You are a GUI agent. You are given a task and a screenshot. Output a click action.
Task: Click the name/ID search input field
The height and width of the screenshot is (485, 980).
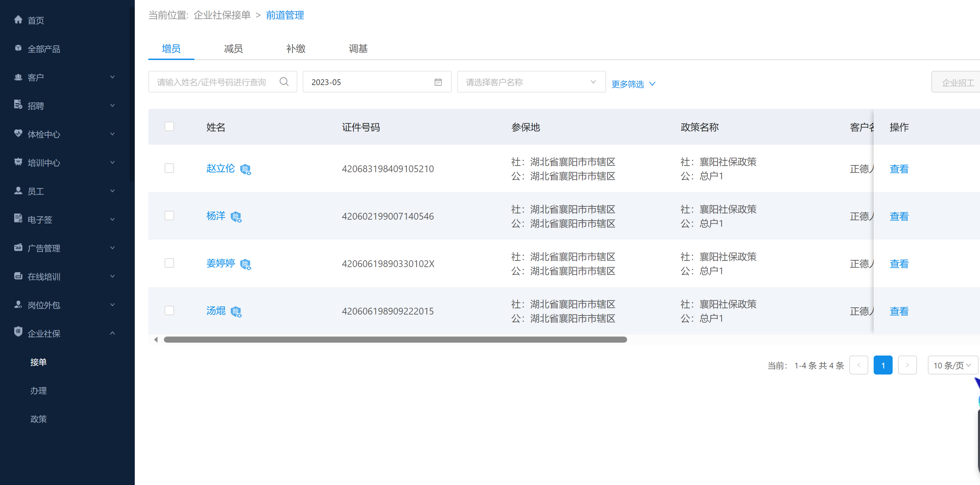pyautogui.click(x=222, y=82)
